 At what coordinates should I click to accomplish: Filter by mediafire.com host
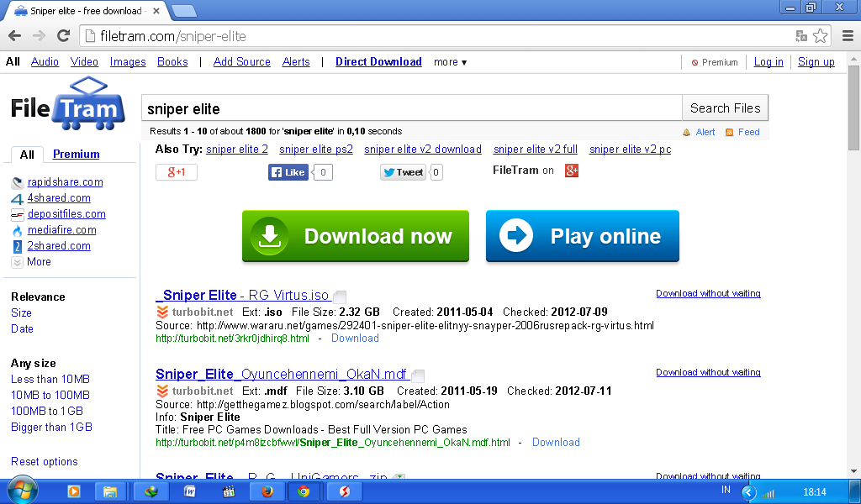[62, 230]
